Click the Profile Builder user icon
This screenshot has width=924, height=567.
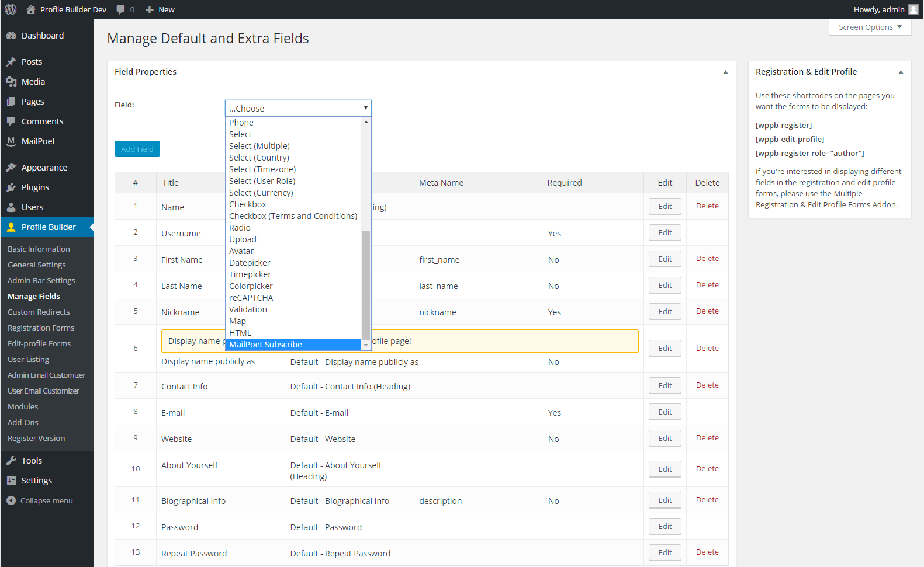(x=11, y=227)
